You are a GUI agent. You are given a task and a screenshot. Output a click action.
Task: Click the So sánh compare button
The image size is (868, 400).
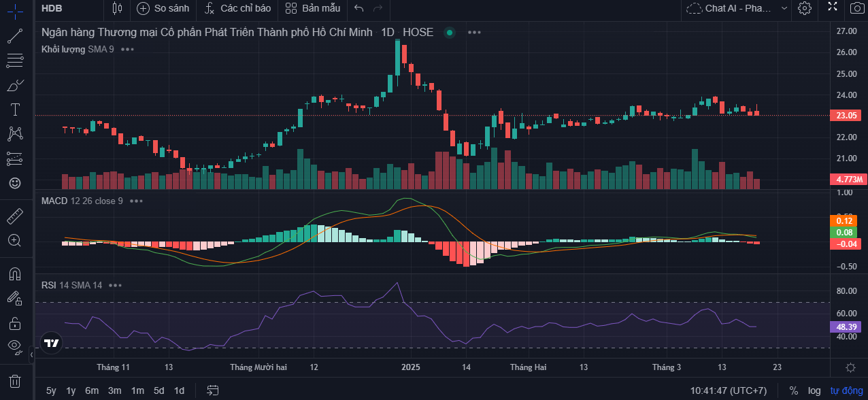163,8
